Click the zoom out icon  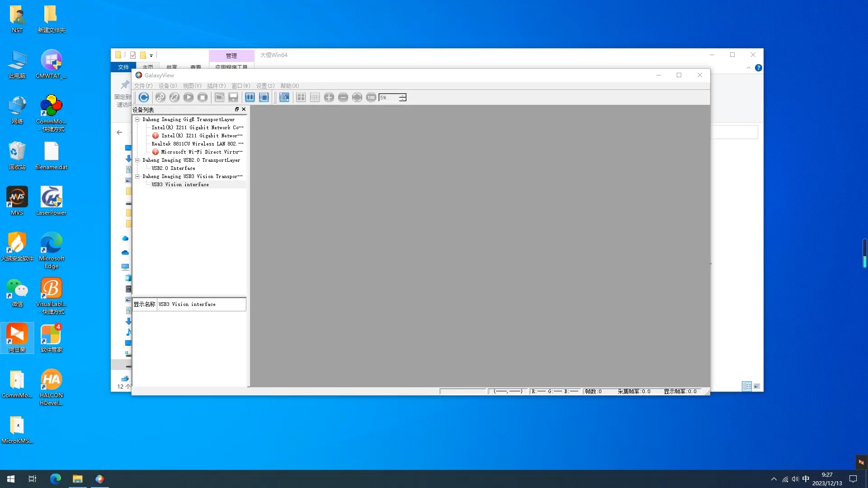[344, 97]
